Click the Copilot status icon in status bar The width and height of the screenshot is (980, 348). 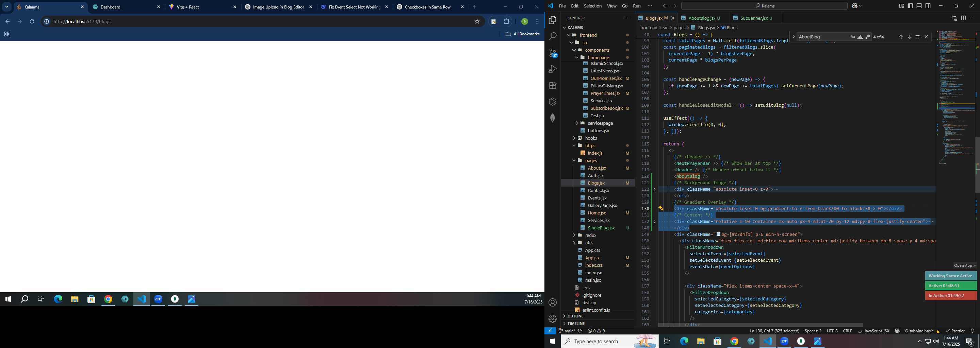tap(897, 331)
